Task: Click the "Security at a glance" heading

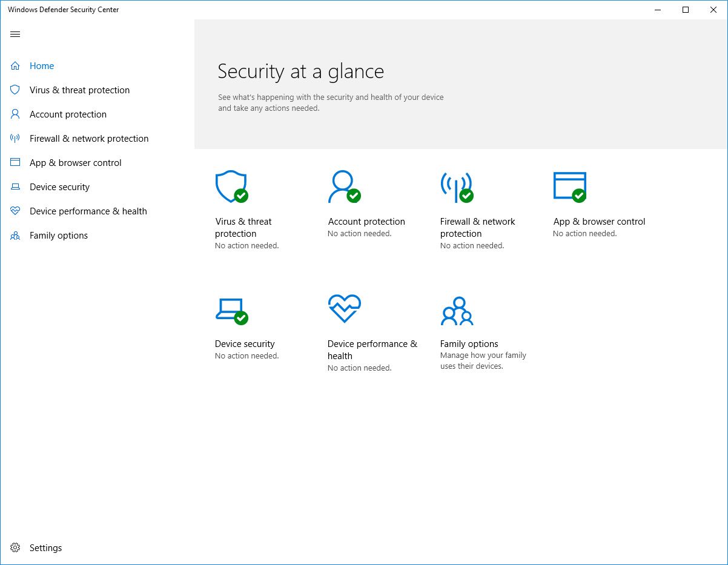Action: coord(301,71)
